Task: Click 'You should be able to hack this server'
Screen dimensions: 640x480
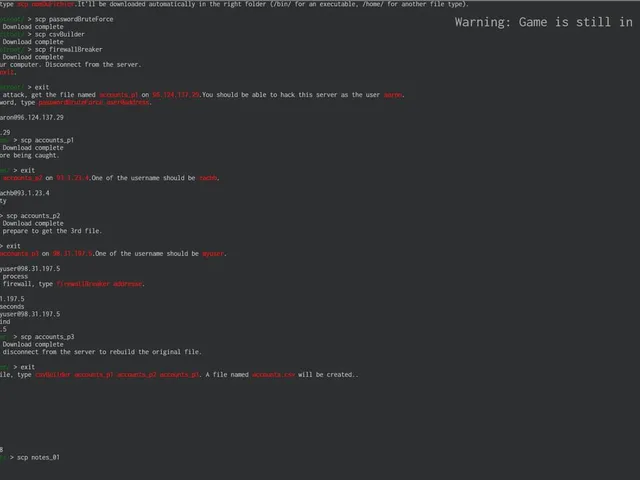Action: coord(269,95)
